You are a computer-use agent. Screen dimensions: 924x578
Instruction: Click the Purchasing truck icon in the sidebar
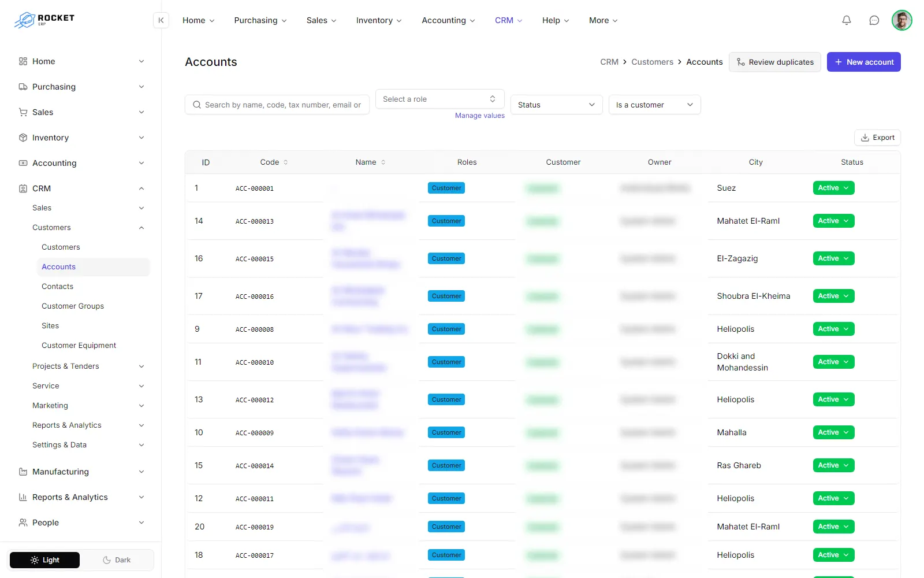(x=23, y=87)
